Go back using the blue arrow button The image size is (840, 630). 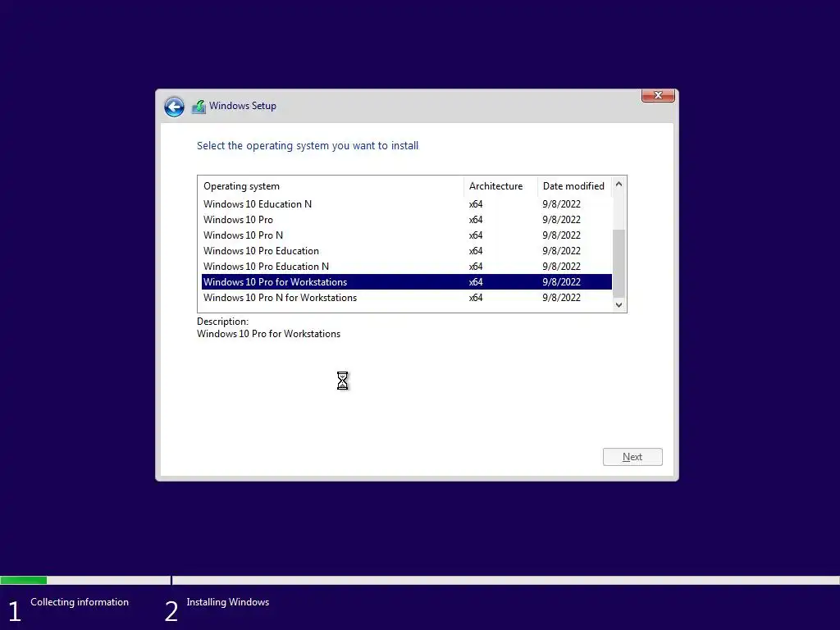point(174,107)
